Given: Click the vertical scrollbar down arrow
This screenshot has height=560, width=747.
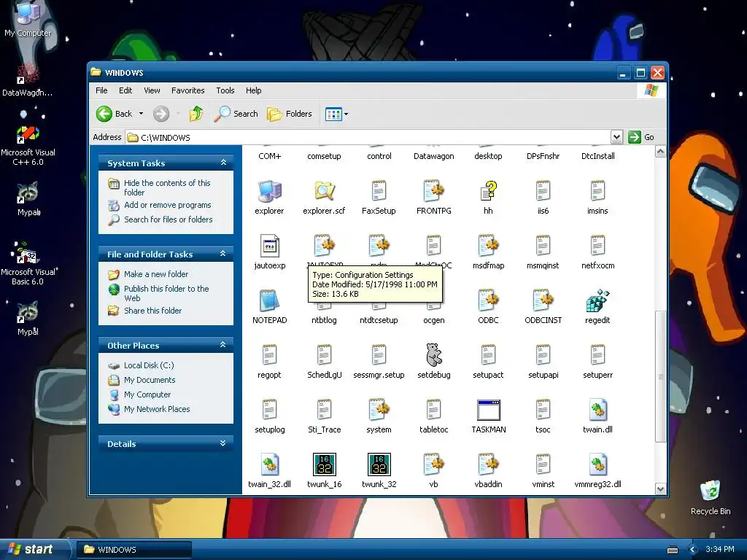Looking at the screenshot, I should (x=660, y=489).
